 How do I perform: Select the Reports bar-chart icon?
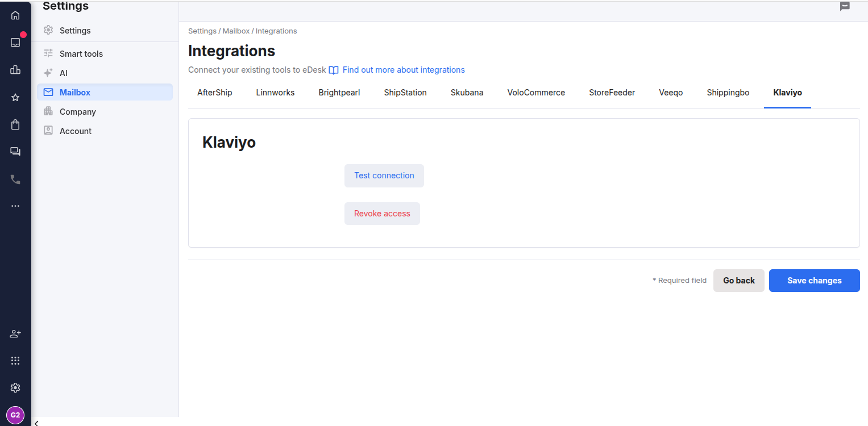[x=15, y=70]
